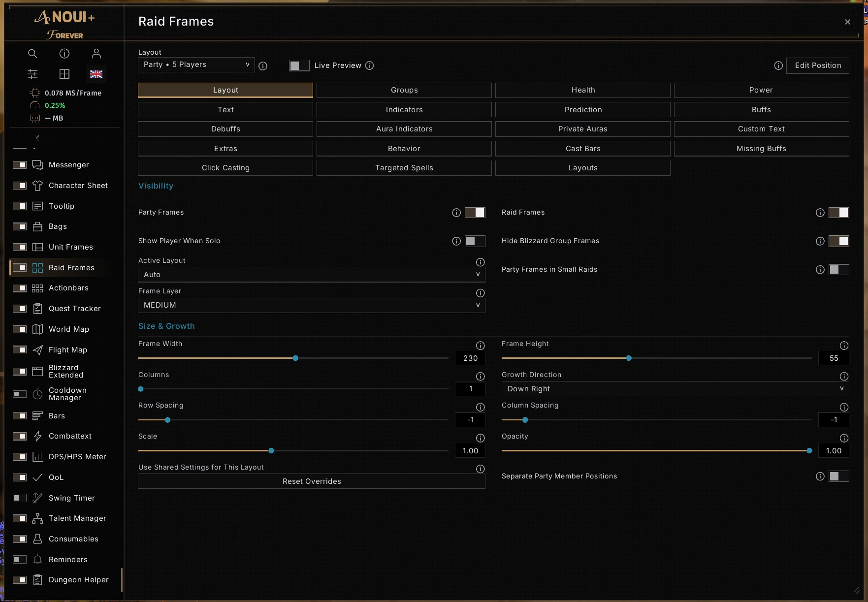Click the sliders settings icon in sidebar

(32, 74)
